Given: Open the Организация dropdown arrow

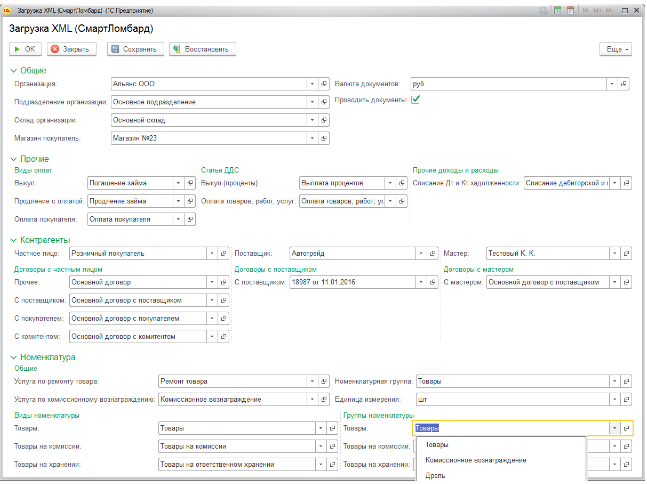Looking at the screenshot, I should pos(312,84).
